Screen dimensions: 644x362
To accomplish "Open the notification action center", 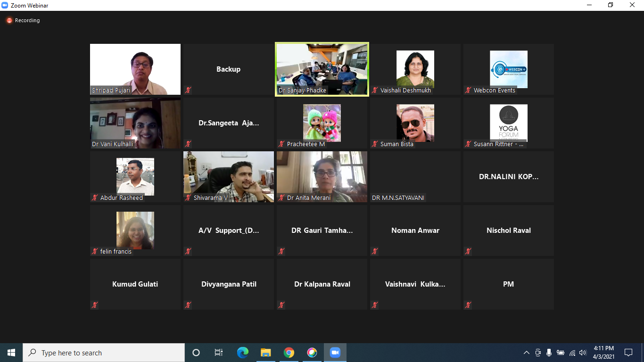I will point(628,353).
